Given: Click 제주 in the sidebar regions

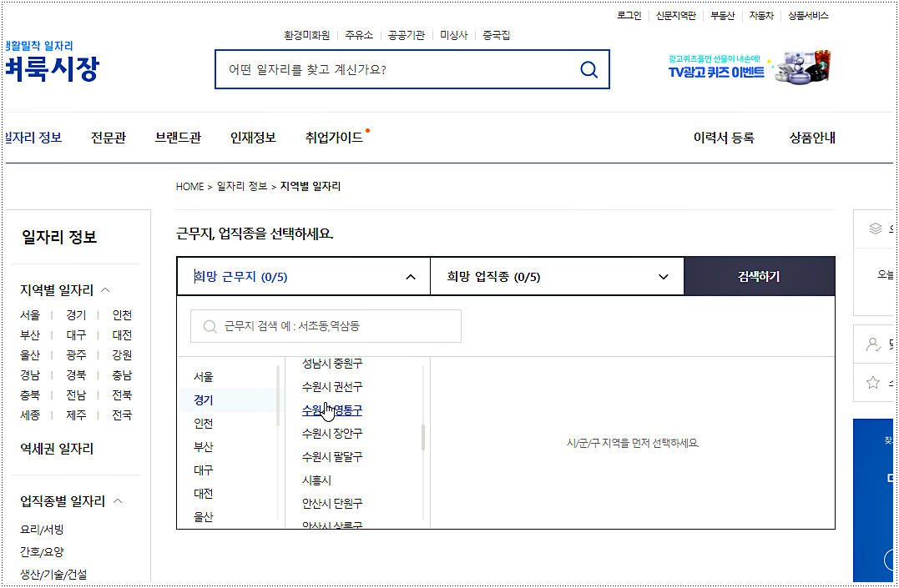Looking at the screenshot, I should coord(76,415).
